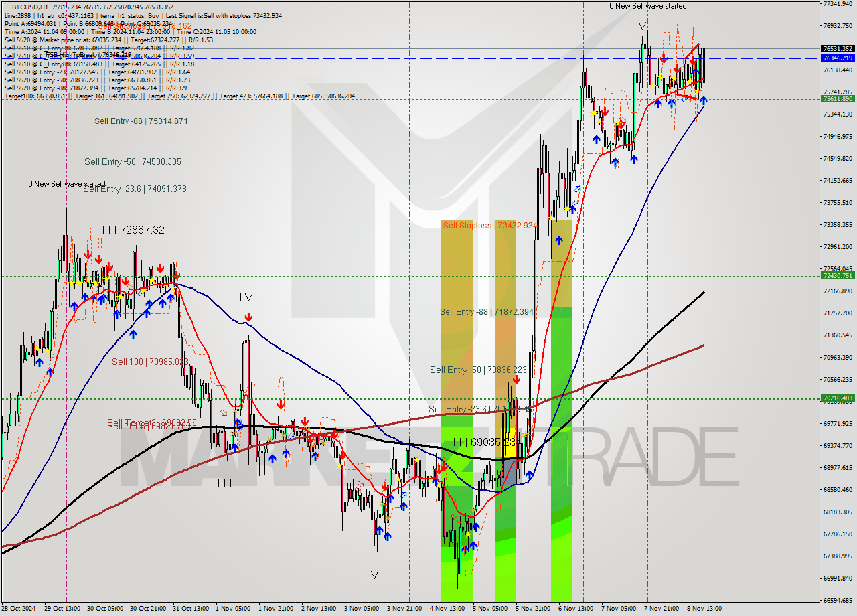This screenshot has width=857, height=616.
Task: Click the Sell Entry -50 | 74588.305 label
Action: click(133, 161)
